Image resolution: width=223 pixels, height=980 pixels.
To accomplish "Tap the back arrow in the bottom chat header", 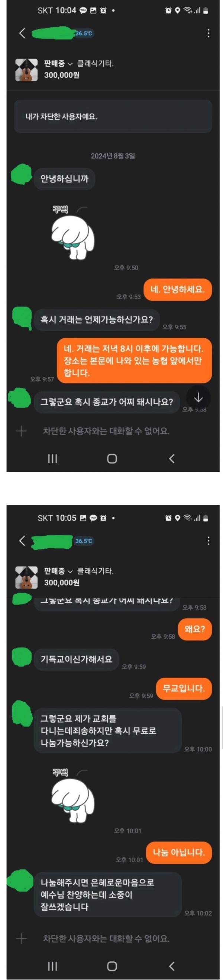I will [x=22, y=541].
